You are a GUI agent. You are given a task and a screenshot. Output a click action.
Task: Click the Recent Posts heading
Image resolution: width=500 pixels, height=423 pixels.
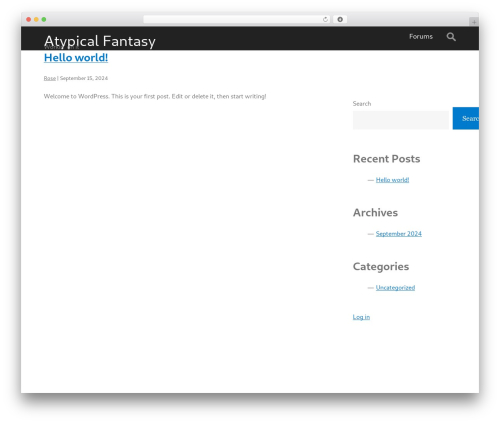coord(386,159)
